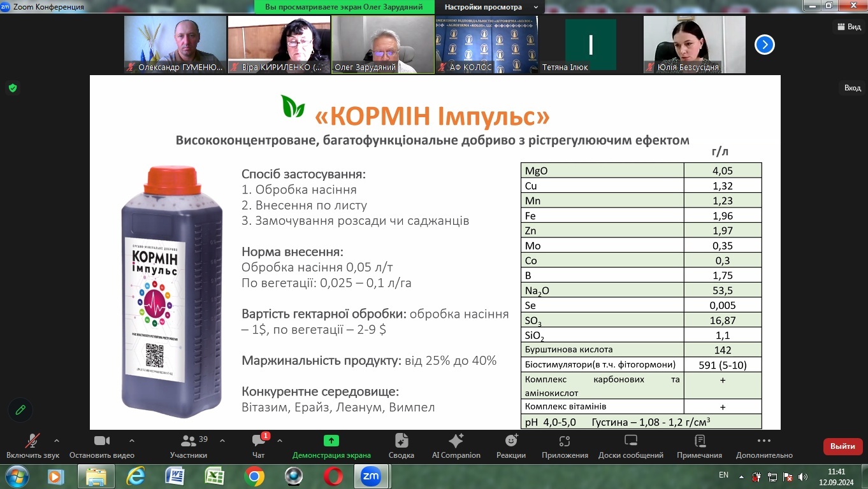Click EN language indicator in tray
This screenshot has width=868, height=489.
click(723, 475)
